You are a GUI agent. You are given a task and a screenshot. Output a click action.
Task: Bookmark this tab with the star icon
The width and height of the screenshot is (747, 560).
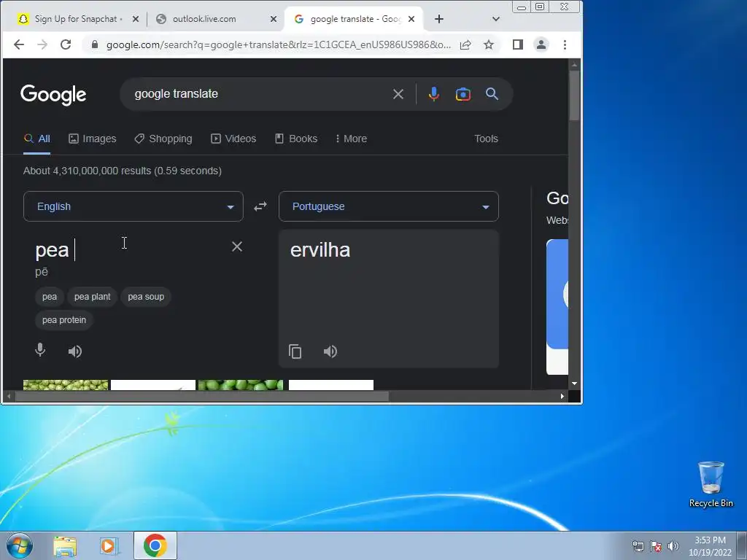(x=488, y=44)
